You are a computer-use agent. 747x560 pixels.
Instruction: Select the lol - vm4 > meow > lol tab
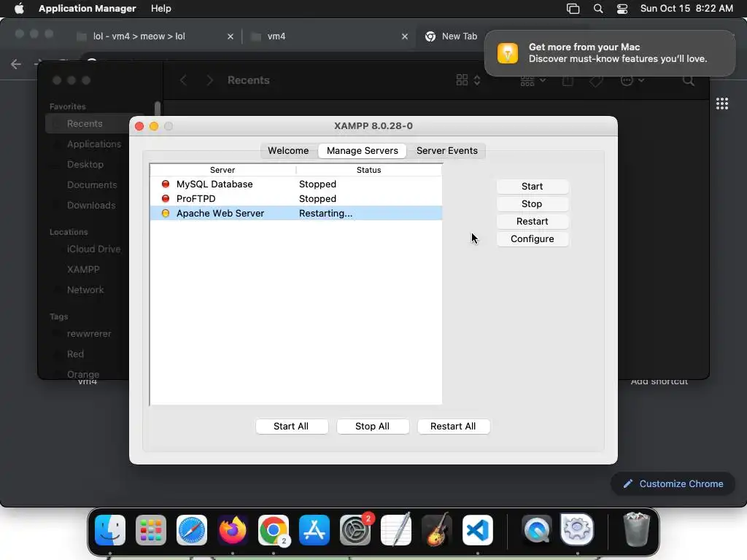[x=155, y=36]
